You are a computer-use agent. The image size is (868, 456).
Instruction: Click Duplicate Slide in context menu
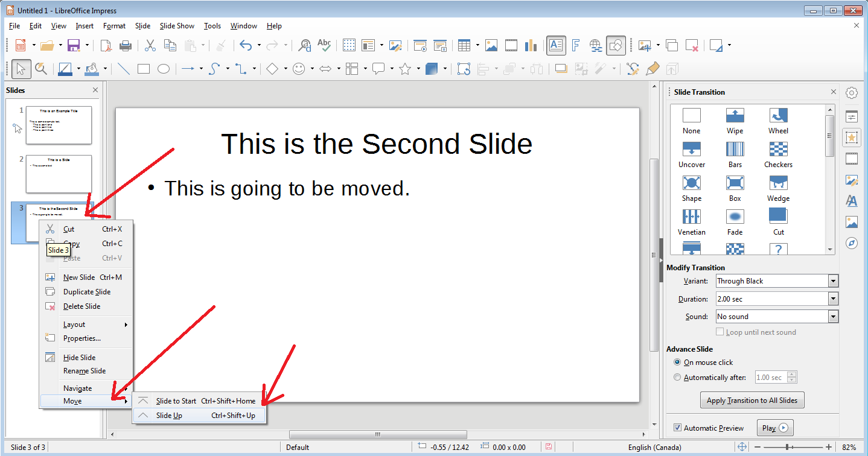(x=86, y=292)
